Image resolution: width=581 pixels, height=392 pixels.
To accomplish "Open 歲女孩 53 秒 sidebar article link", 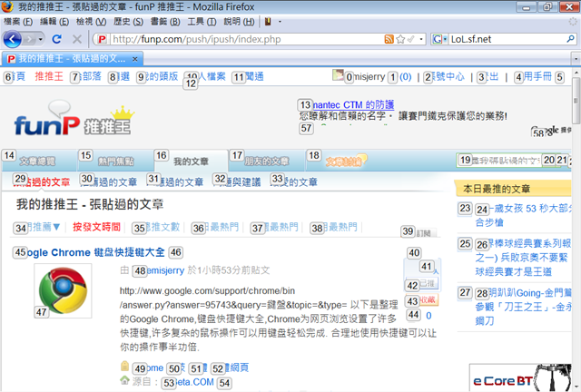I will 523,215.
